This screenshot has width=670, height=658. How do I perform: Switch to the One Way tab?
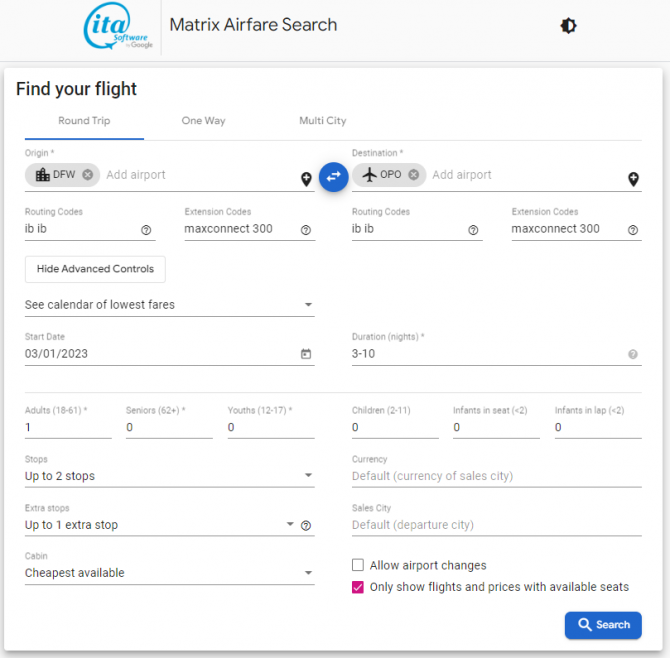(203, 121)
